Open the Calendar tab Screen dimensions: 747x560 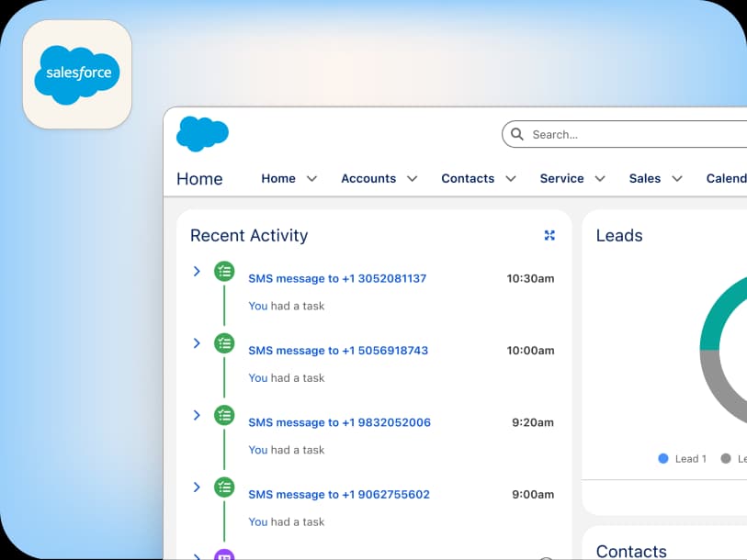[727, 179]
